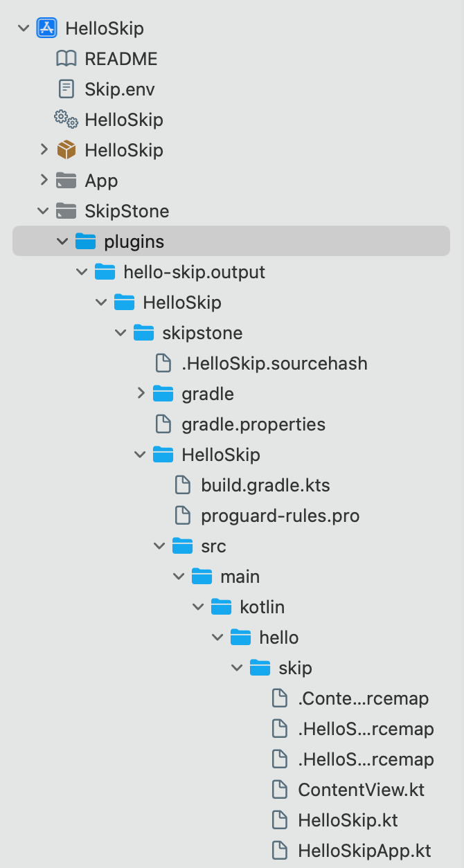Screen dimensions: 464x868
Task: Expand the App folder
Action: 44,181
